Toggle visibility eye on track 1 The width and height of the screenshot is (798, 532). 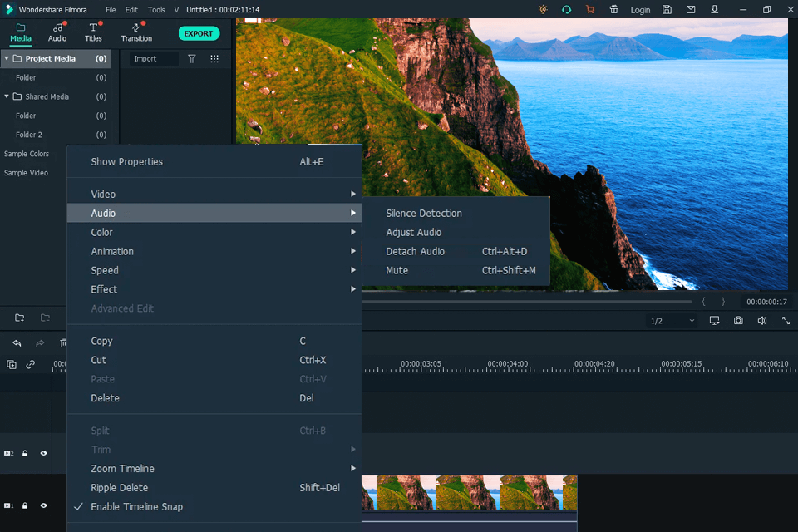[44, 505]
